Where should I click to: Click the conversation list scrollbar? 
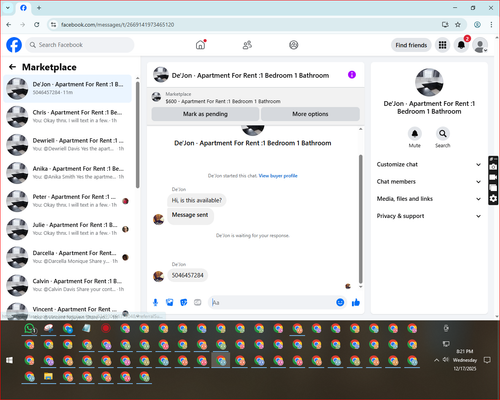point(137,135)
